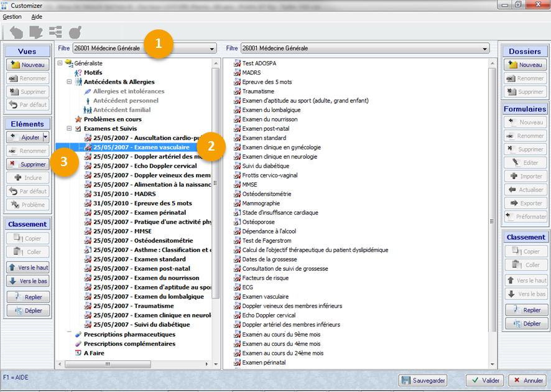Select Mammographie in the right forms list
The image size is (551, 392).
coord(261,203)
